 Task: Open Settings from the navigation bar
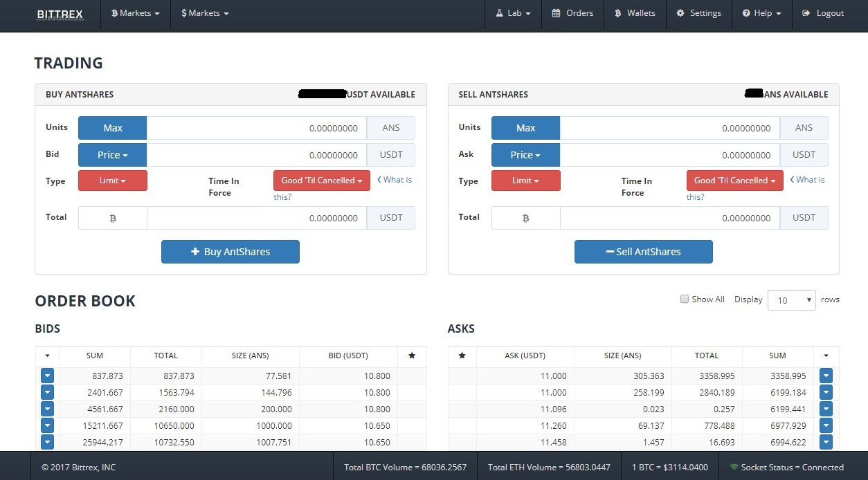point(698,13)
